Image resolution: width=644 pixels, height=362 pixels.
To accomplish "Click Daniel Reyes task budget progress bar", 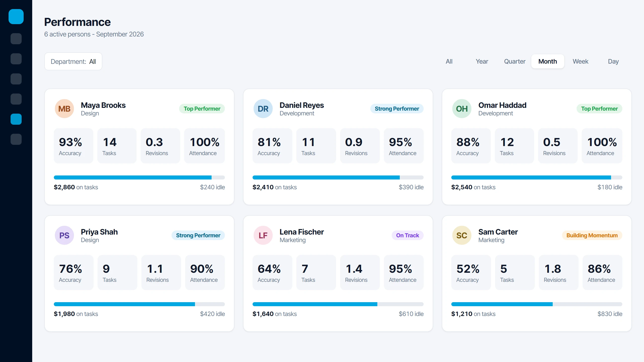I will 338,177.
